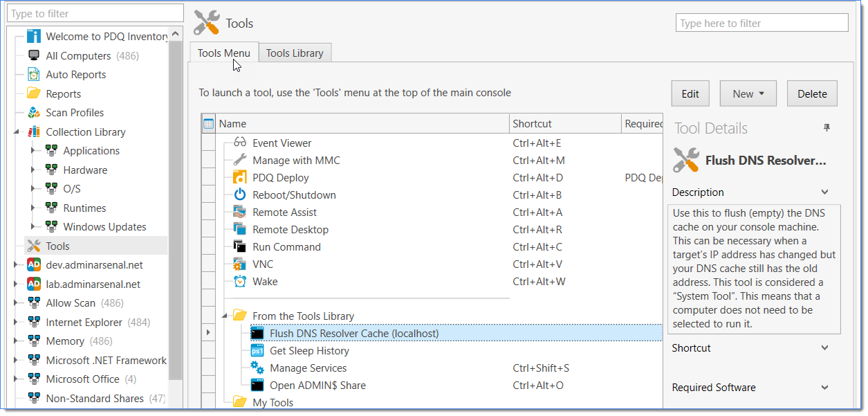Expand the O/S collection node

coord(33,189)
